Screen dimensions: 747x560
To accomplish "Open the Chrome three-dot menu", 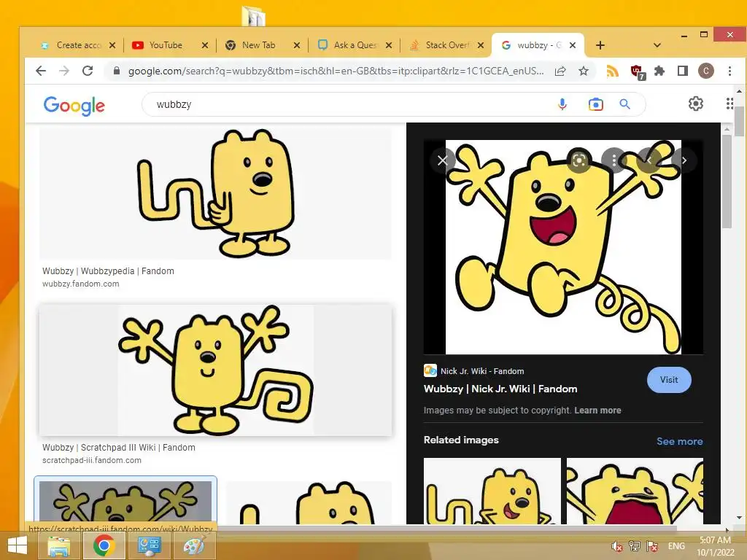I will click(729, 71).
